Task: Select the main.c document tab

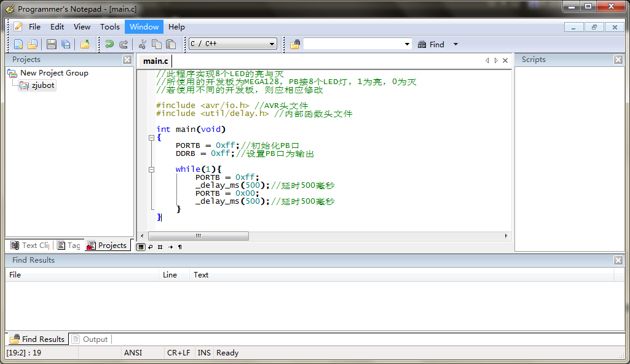Action: (x=156, y=61)
